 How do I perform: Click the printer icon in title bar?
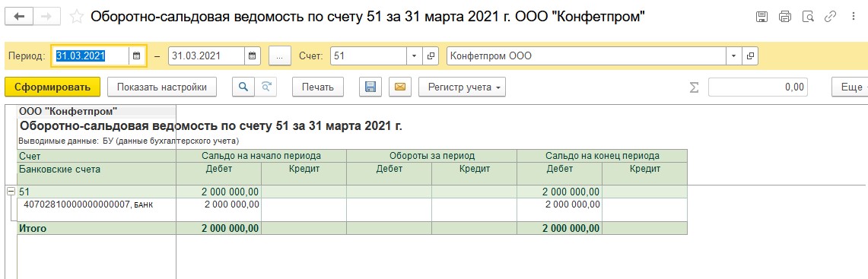[785, 17]
